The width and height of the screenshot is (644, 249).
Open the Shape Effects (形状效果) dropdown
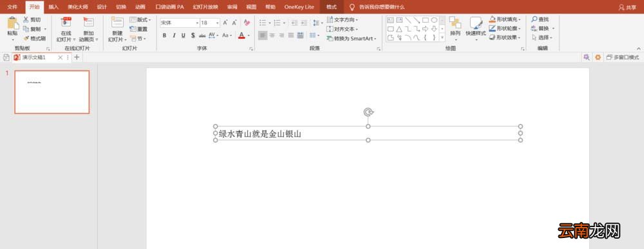(x=505, y=37)
